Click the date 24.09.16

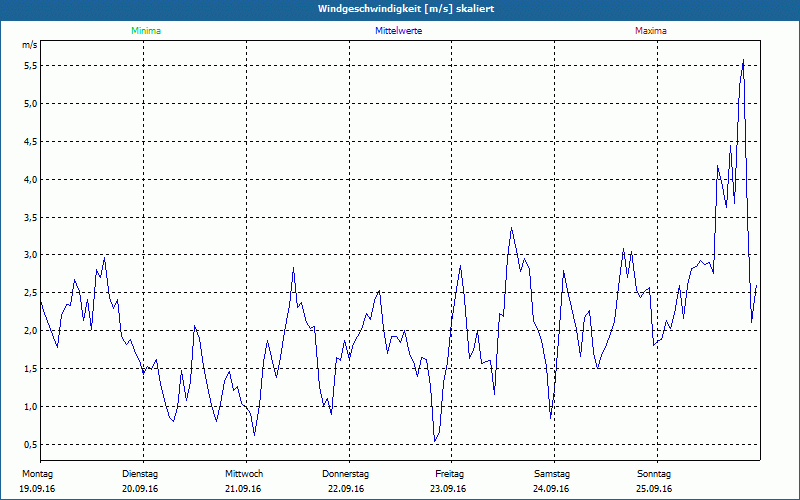point(551,489)
